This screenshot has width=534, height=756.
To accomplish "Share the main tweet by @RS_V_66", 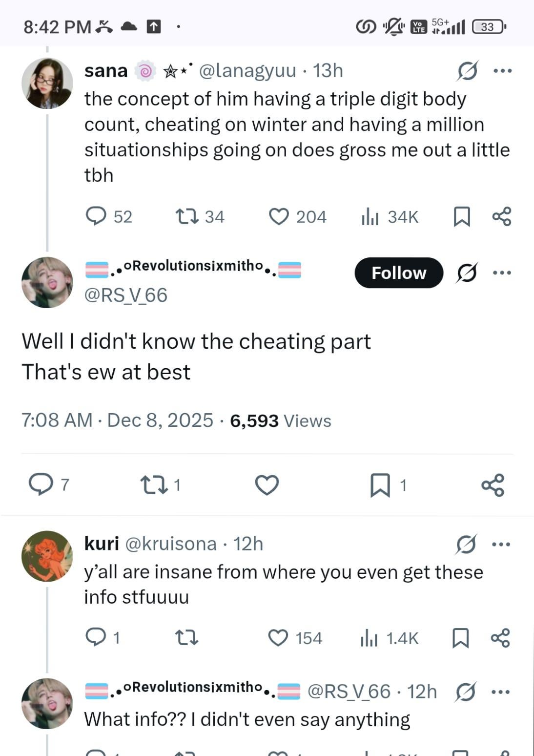I will coord(493,485).
